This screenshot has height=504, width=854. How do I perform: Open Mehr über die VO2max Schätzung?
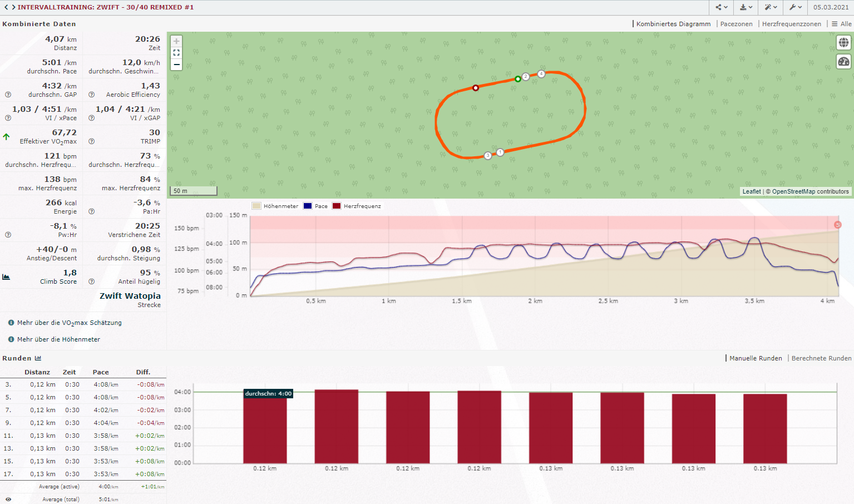pos(69,323)
